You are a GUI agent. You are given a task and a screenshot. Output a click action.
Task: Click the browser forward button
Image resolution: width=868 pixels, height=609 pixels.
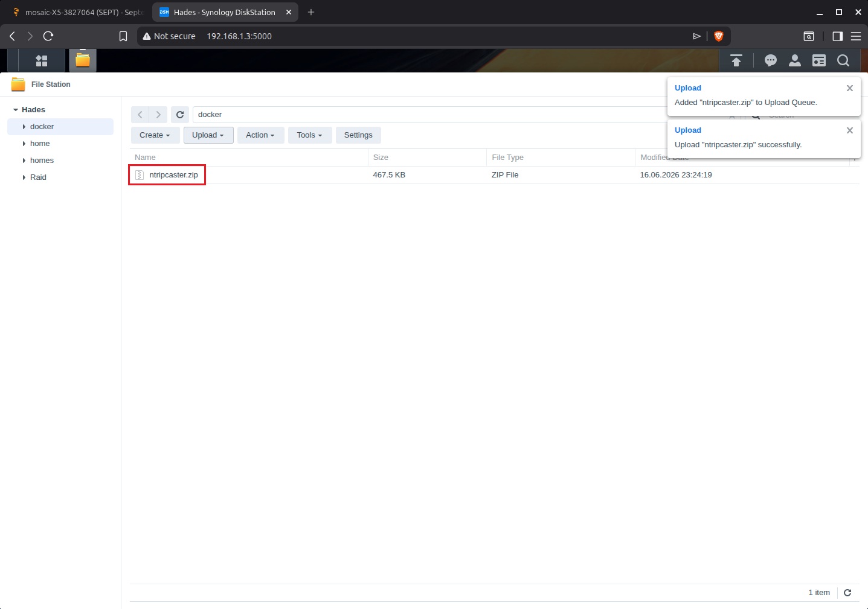click(30, 36)
